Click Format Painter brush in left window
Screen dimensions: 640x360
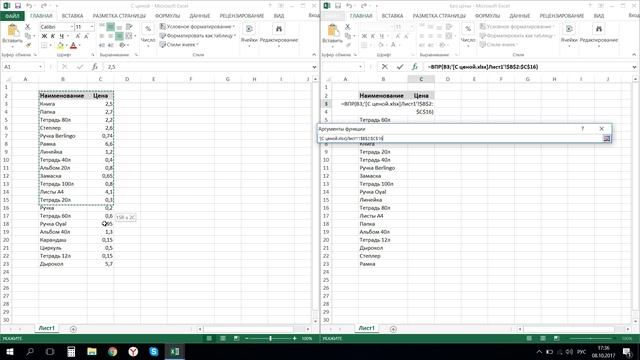click(x=28, y=45)
